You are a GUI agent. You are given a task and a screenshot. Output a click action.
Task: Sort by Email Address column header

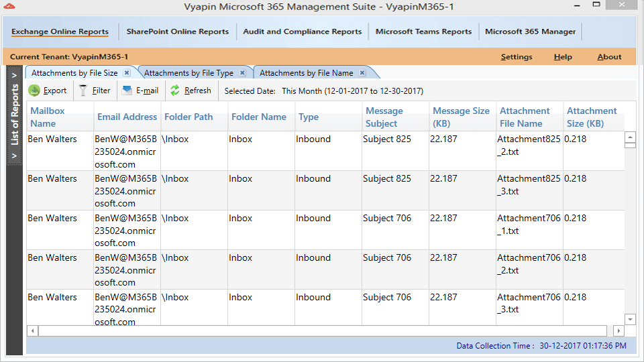127,117
